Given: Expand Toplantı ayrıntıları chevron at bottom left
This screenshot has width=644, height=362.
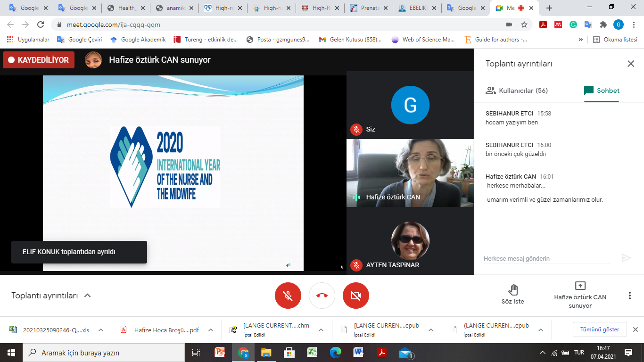Looking at the screenshot, I should tap(87, 296).
